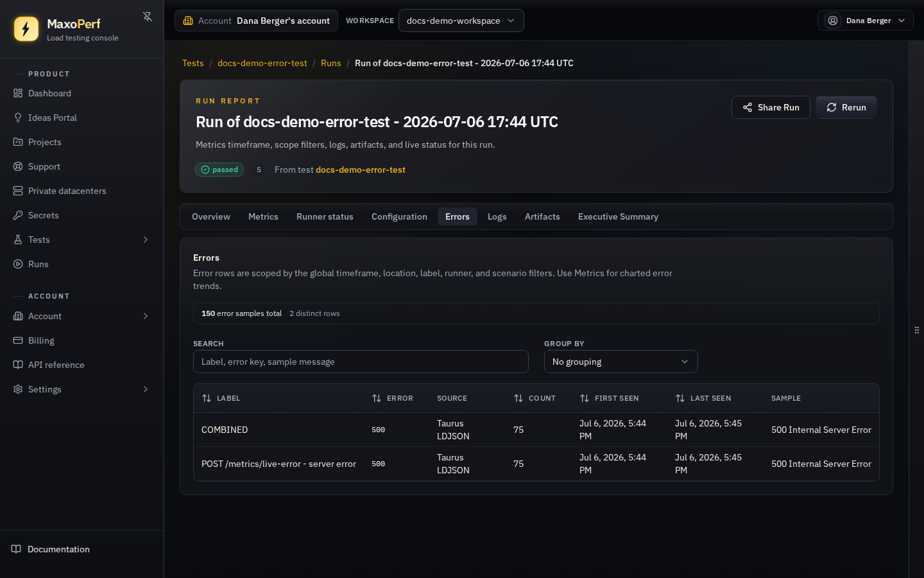This screenshot has width=924, height=578.
Task: Expand the Tests sidebar submenu
Action: (x=146, y=240)
